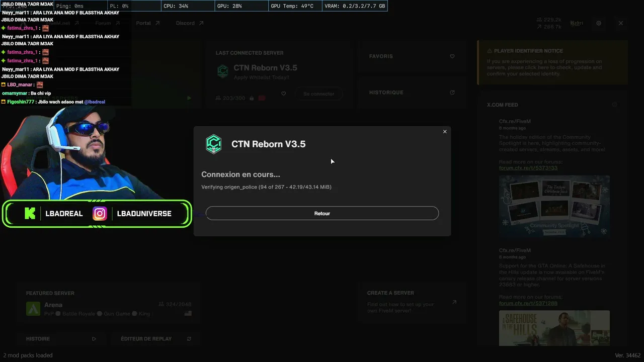Click the 203/300 player count for CTN Reborn
Image resolution: width=644 pixels, height=362 pixels.
point(230,98)
